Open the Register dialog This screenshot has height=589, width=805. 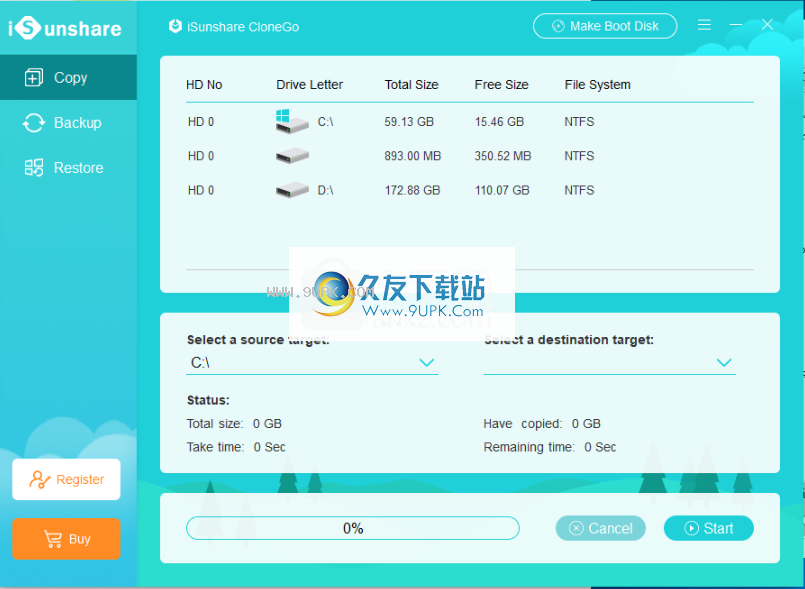[66, 480]
